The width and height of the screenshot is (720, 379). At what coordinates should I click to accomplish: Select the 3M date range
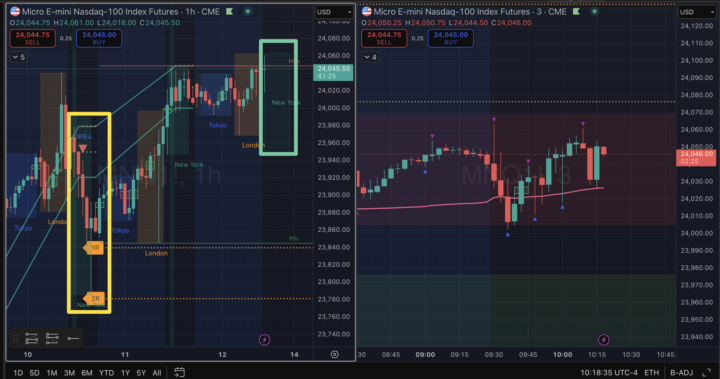[69, 373]
